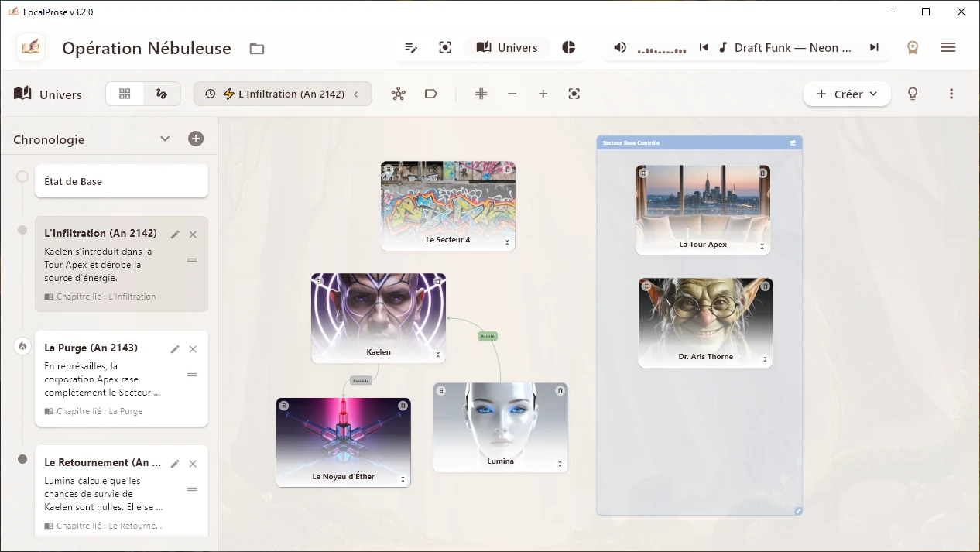Viewport: 980px width, 552px height.
Task: Open the lightbulb tips icon
Action: coord(913,94)
